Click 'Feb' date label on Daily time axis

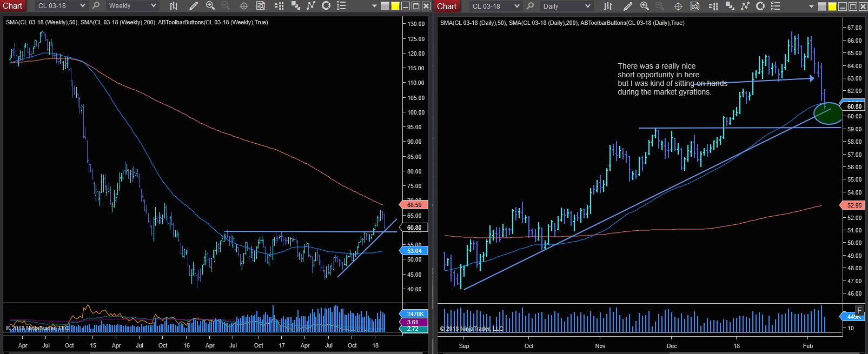tap(808, 346)
